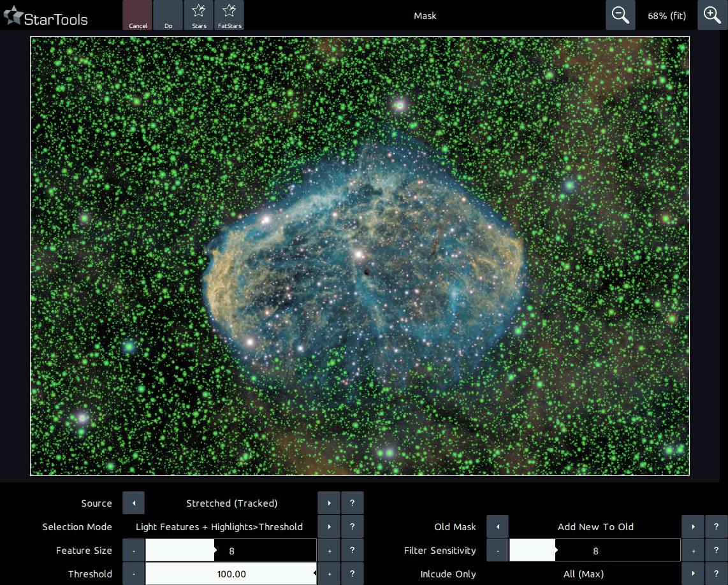
Task: Advance Selection Mode to next option
Action: click(x=329, y=526)
